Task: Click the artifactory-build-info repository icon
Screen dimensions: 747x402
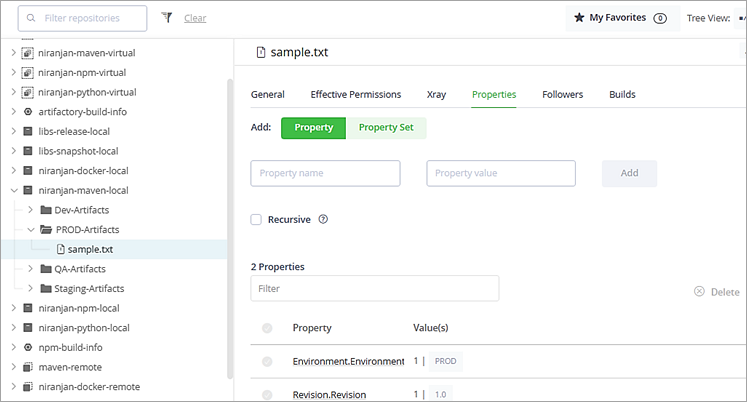Action: tap(28, 111)
